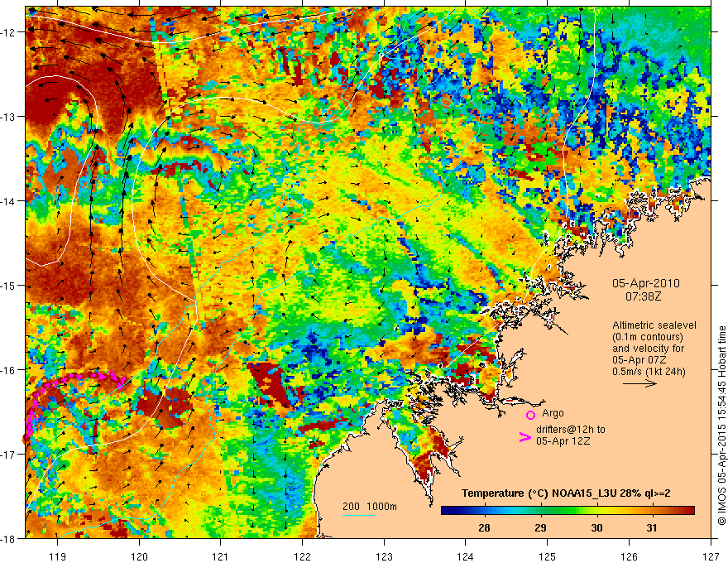Viewport: 728px width, 563px height.
Task: Click the -17 latitude axis label
Action: (x=9, y=454)
